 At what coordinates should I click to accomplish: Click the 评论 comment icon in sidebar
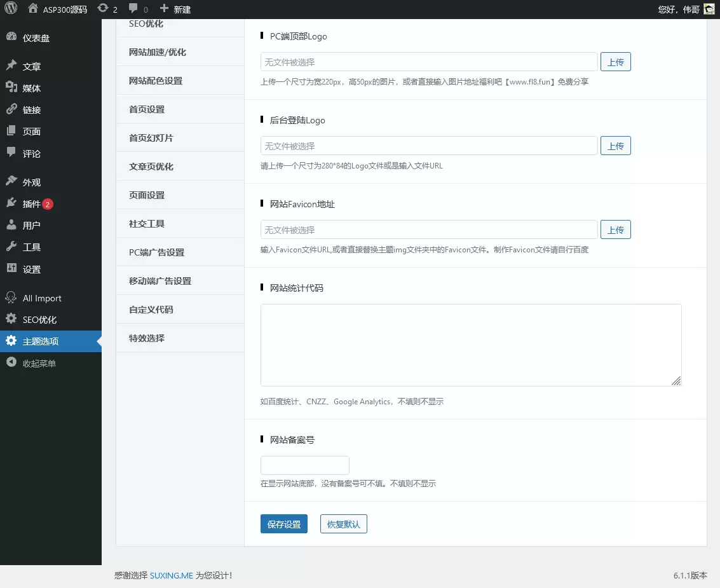11,153
